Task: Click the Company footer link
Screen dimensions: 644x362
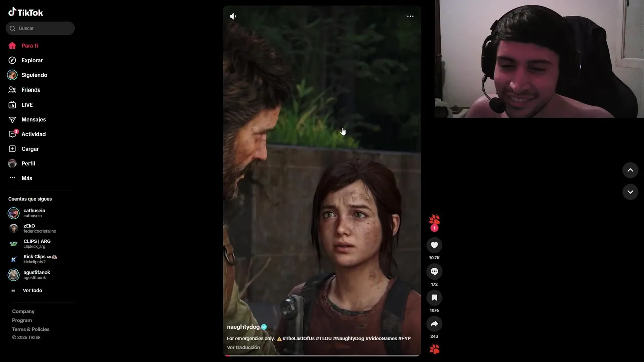Action: click(x=23, y=311)
